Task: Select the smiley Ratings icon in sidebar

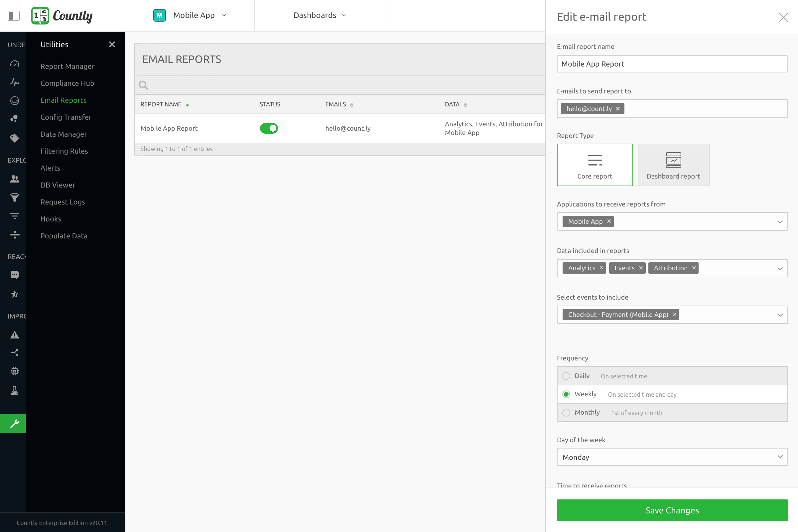Action: click(x=14, y=100)
